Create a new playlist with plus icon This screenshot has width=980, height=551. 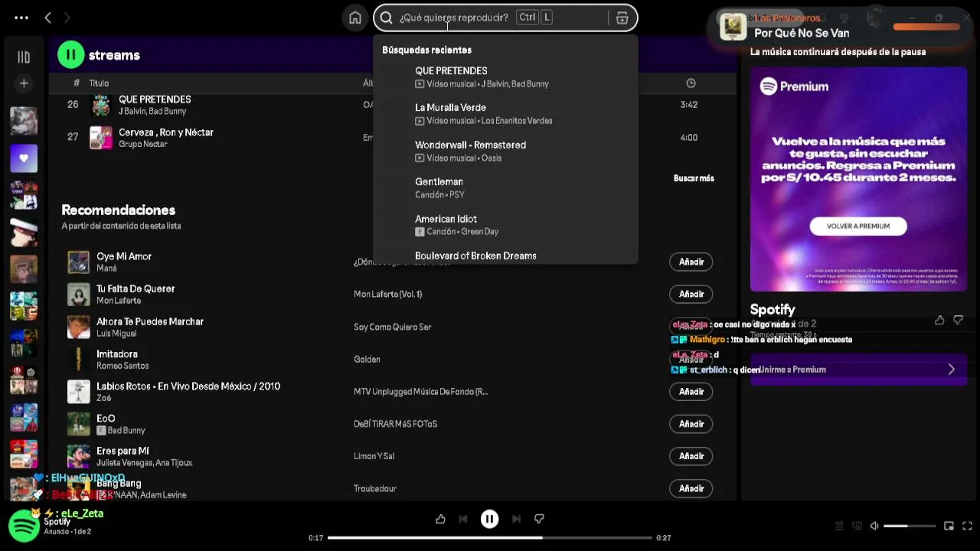[24, 83]
